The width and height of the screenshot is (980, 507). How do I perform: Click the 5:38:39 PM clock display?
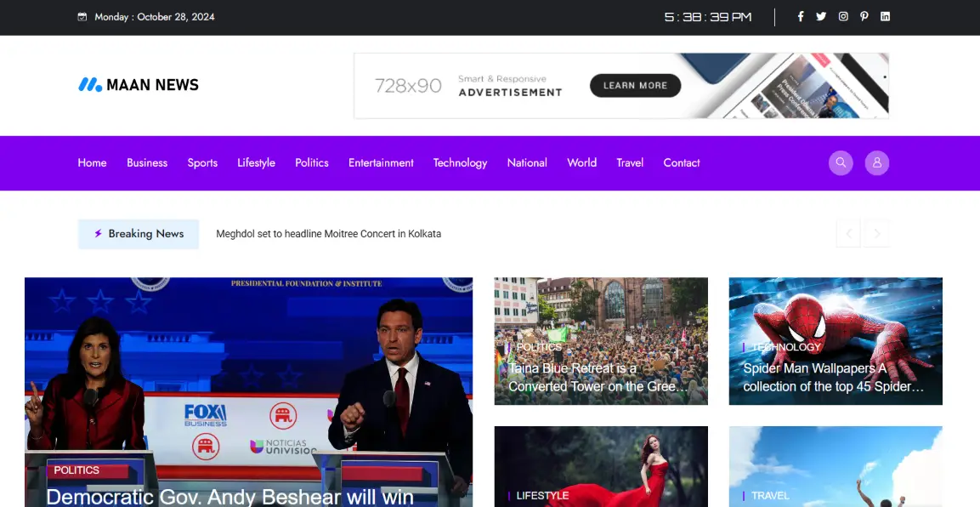point(707,17)
